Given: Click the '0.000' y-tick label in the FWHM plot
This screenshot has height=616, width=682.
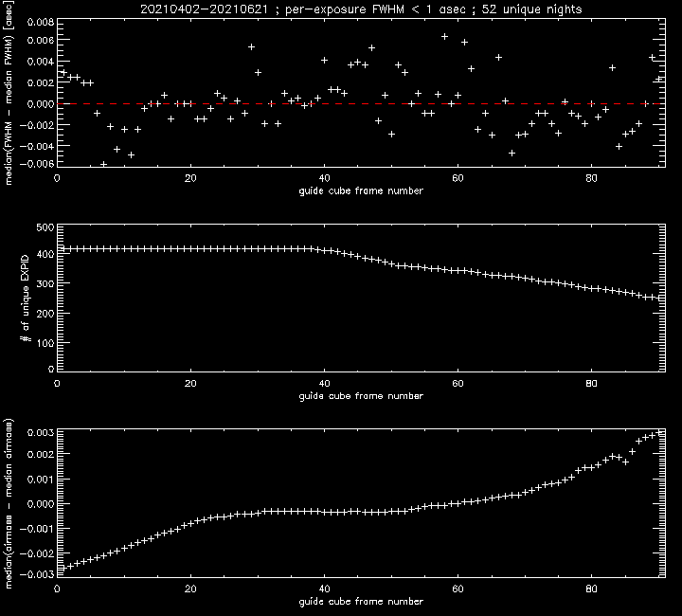Looking at the screenshot, I should point(41,104).
